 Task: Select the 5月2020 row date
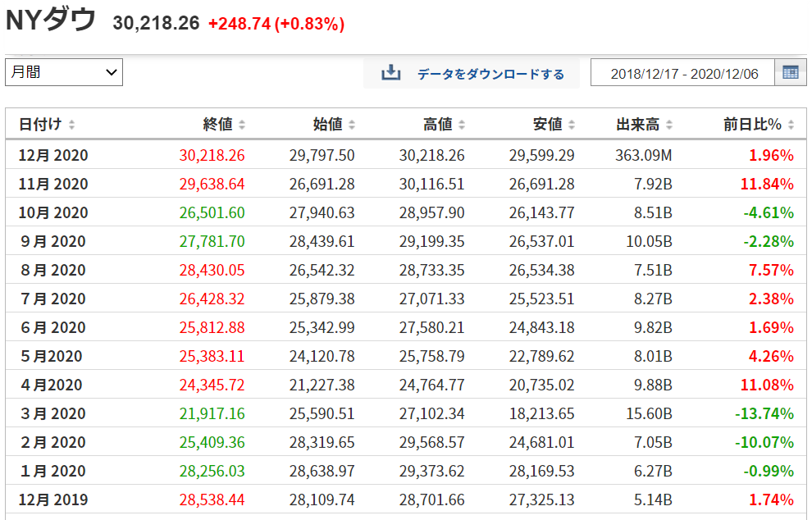(52, 356)
